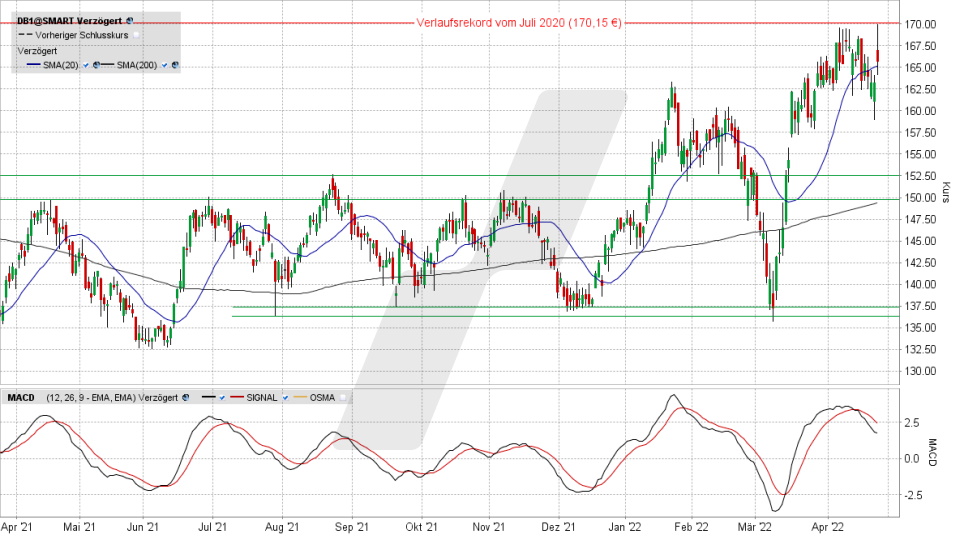Viewport: 960px width, 540px height.
Task: Click the Verlaufsrekord vom Juli 2020 annotation
Action: pyautogui.click(x=519, y=23)
